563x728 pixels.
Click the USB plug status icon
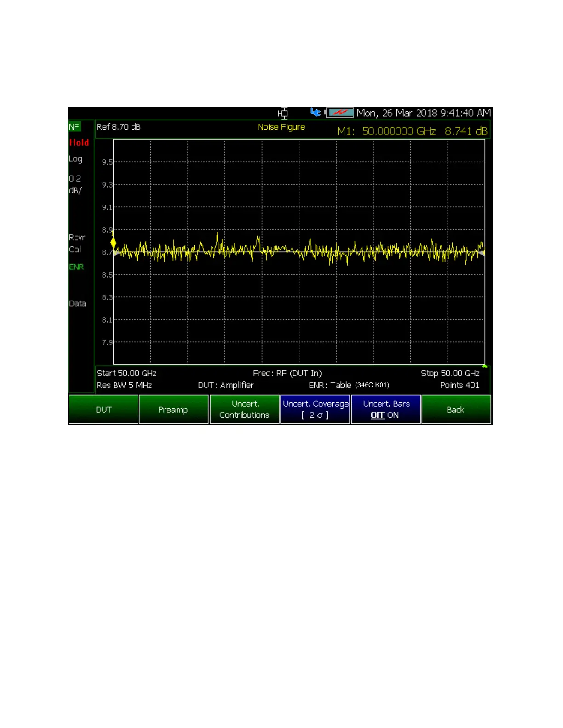[316, 112]
